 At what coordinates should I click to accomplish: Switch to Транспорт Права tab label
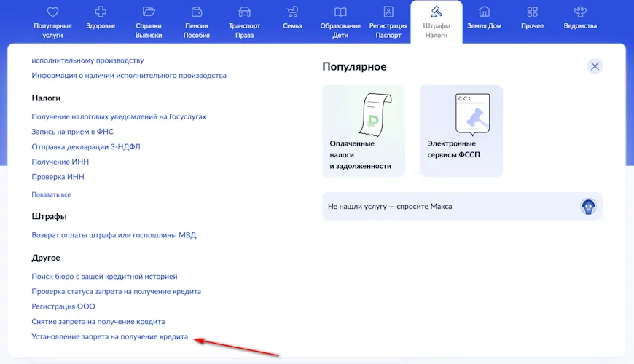[244, 31]
